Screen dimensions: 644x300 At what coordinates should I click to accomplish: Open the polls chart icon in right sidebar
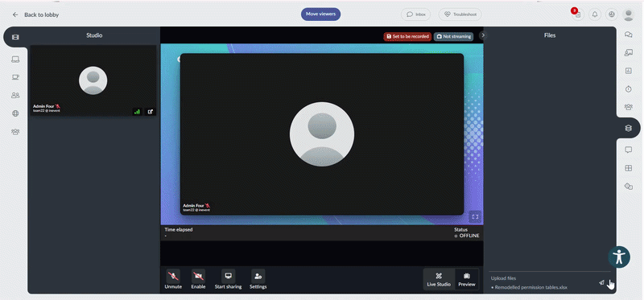click(x=628, y=71)
